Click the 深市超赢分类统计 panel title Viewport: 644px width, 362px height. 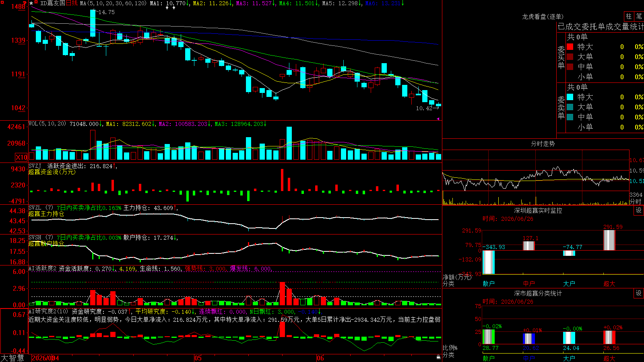[538, 293]
